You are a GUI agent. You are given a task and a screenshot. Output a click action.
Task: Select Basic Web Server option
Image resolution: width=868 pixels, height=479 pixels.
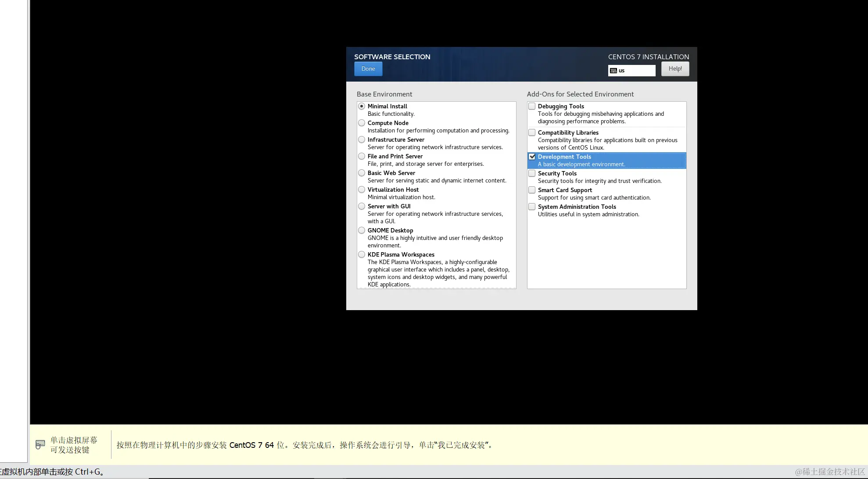tap(362, 173)
